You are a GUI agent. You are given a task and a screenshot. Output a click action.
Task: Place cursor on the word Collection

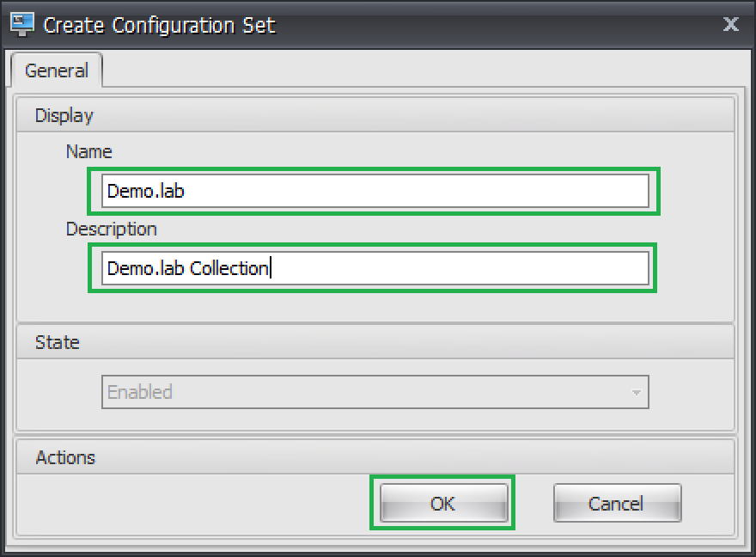pos(229,268)
